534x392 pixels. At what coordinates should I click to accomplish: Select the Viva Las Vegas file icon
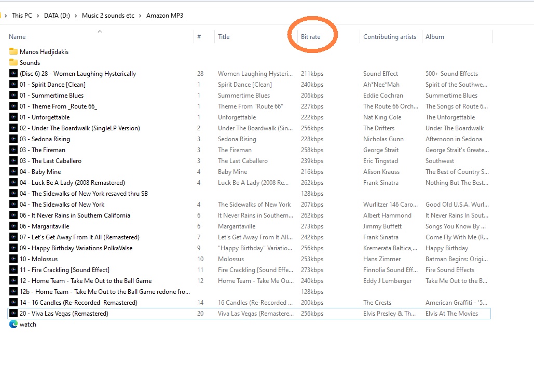click(13, 313)
